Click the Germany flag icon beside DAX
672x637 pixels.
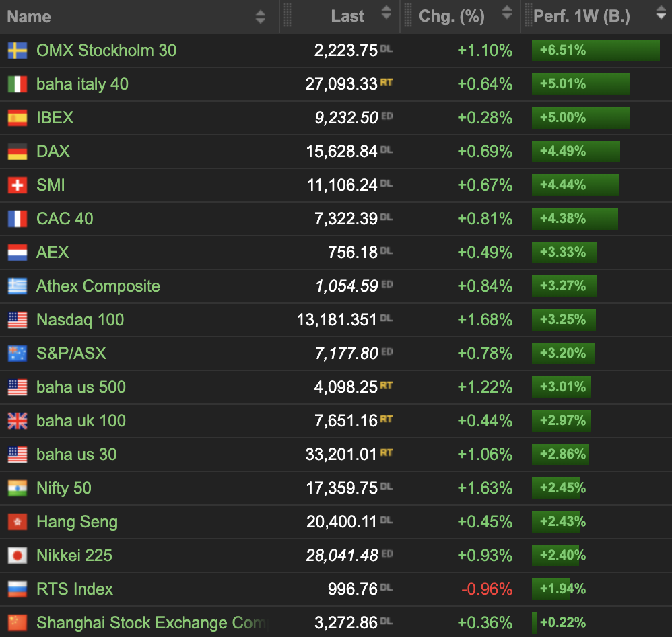tap(18, 152)
